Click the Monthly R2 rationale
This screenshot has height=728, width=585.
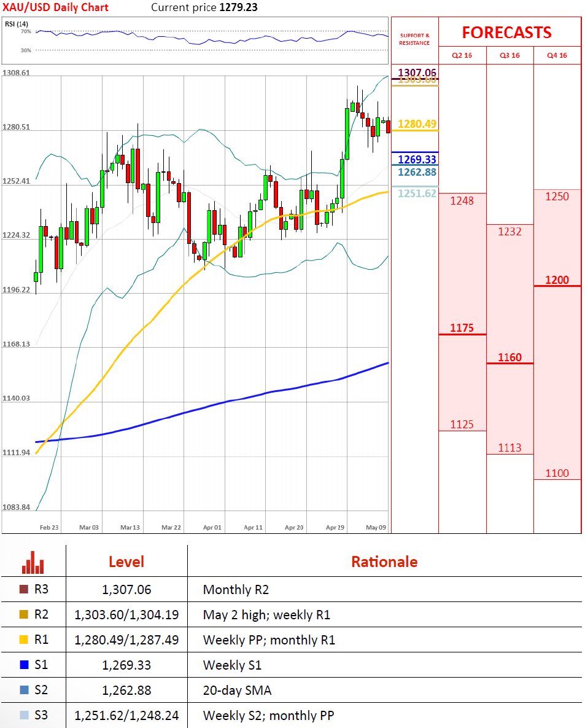click(236, 590)
